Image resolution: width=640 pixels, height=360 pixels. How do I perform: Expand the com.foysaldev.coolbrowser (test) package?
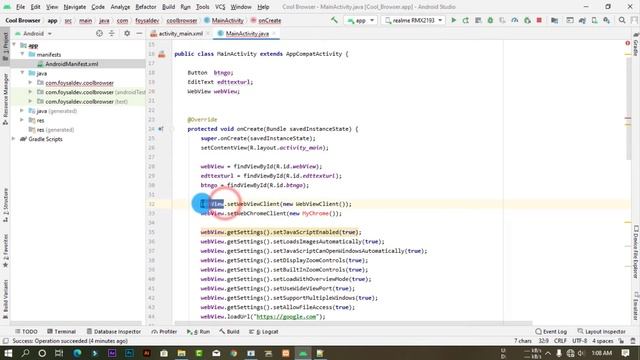[30, 101]
